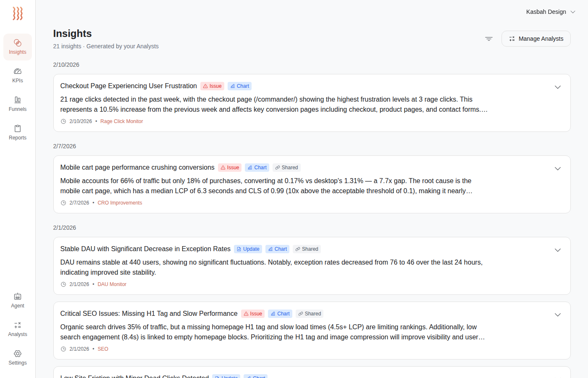The height and width of the screenshot is (378, 588).
Task: Expand the Checkout Page Experiencing User Frustration insight
Action: (x=558, y=87)
